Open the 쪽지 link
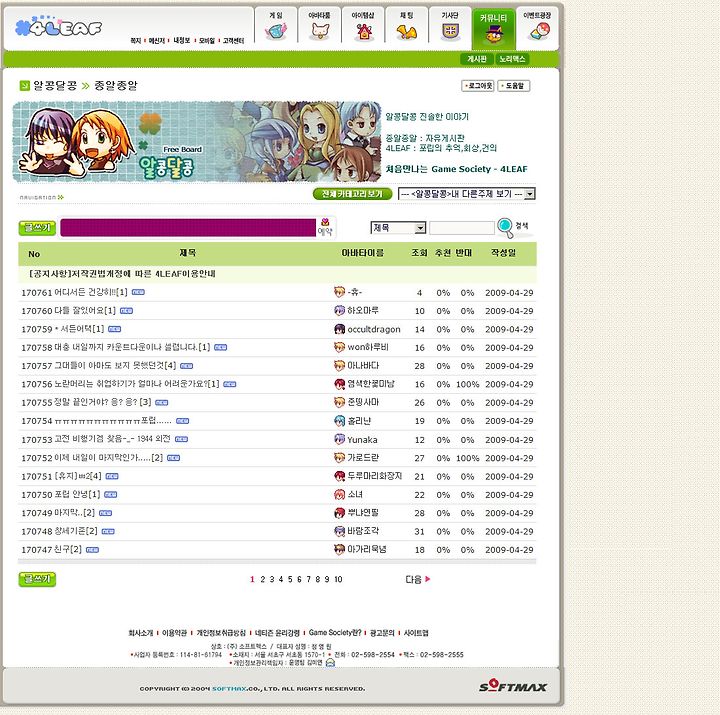Viewport: 720px width, 715px height. point(135,41)
